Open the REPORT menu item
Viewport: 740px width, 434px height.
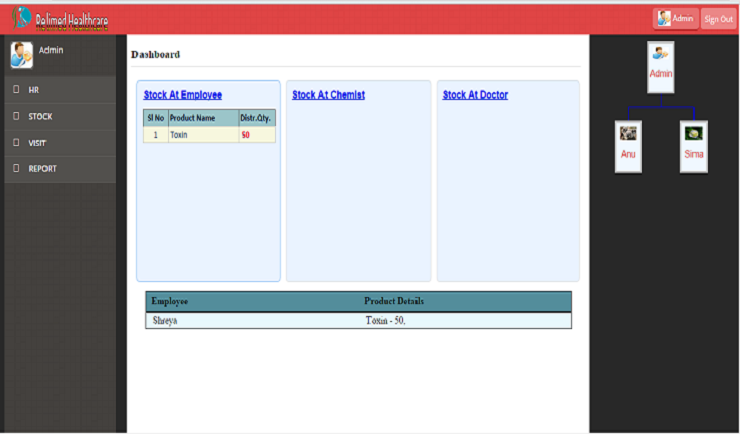tap(42, 168)
